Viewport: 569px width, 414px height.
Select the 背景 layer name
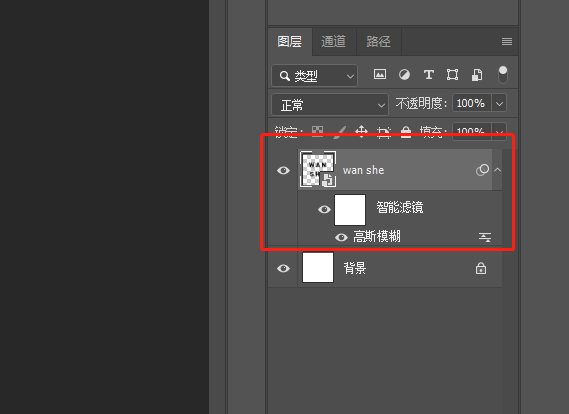(355, 268)
